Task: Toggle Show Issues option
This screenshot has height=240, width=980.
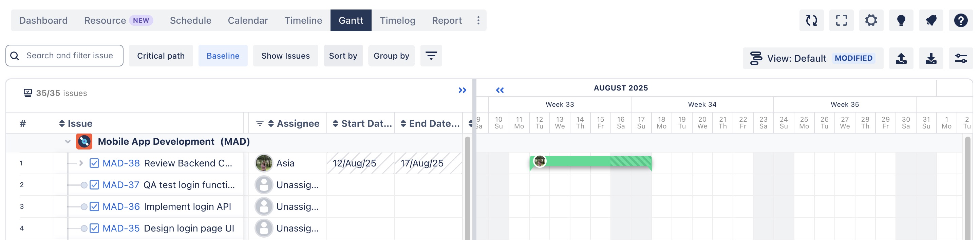Action: pyautogui.click(x=285, y=56)
